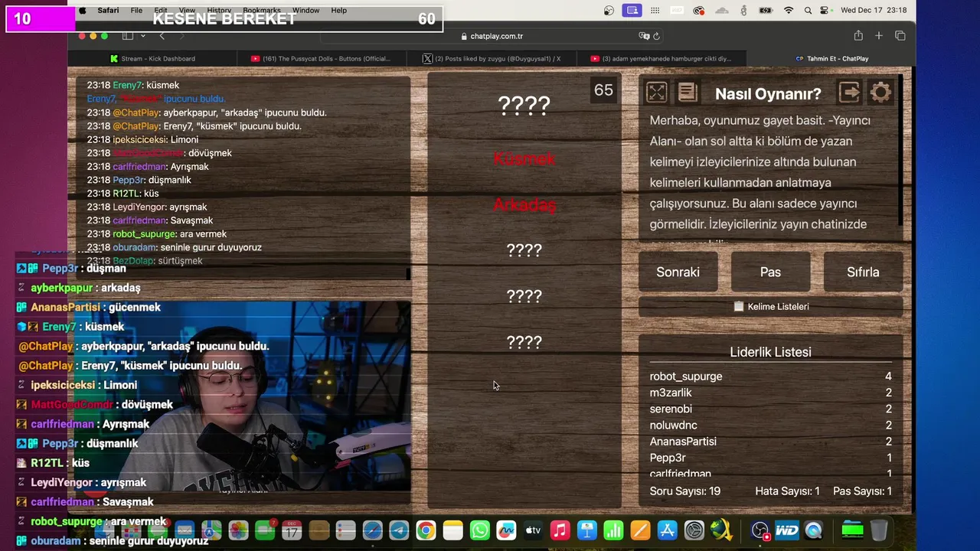
Task: Open Pages from the Dock
Action: 640,530
